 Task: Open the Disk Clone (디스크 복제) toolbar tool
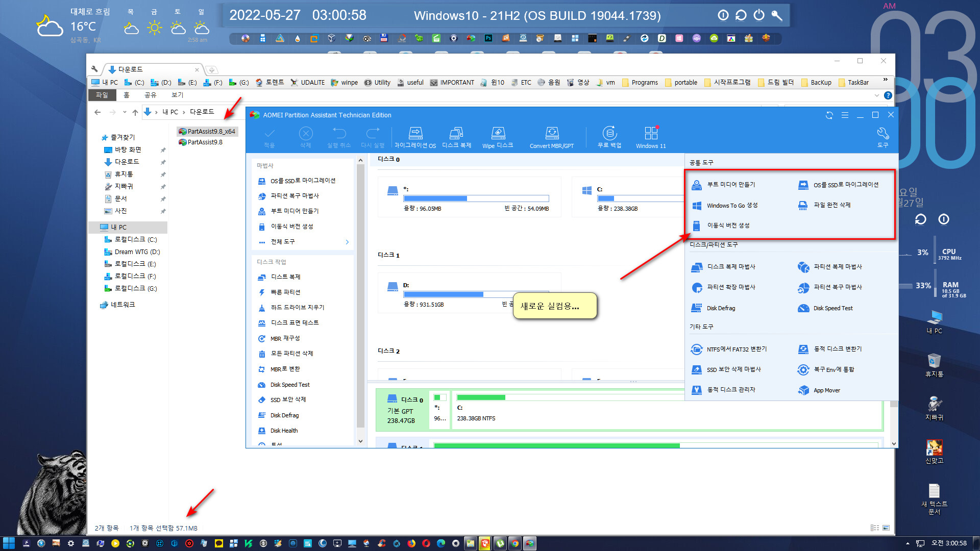click(x=456, y=138)
